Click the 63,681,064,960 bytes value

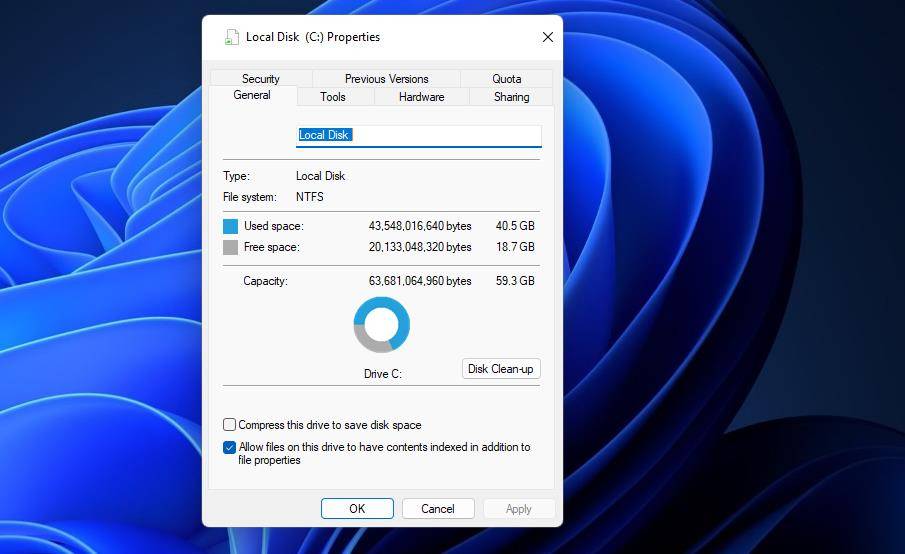pos(420,281)
